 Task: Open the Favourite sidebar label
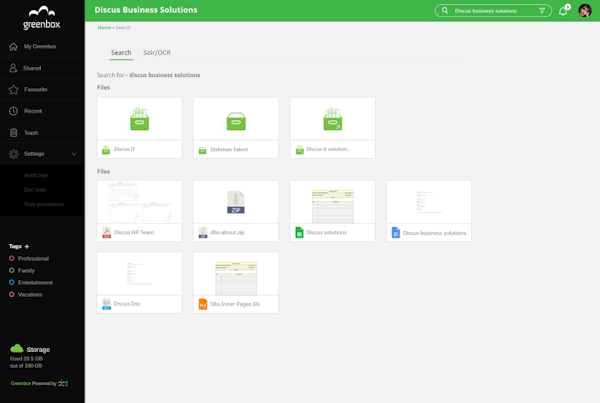[36, 89]
